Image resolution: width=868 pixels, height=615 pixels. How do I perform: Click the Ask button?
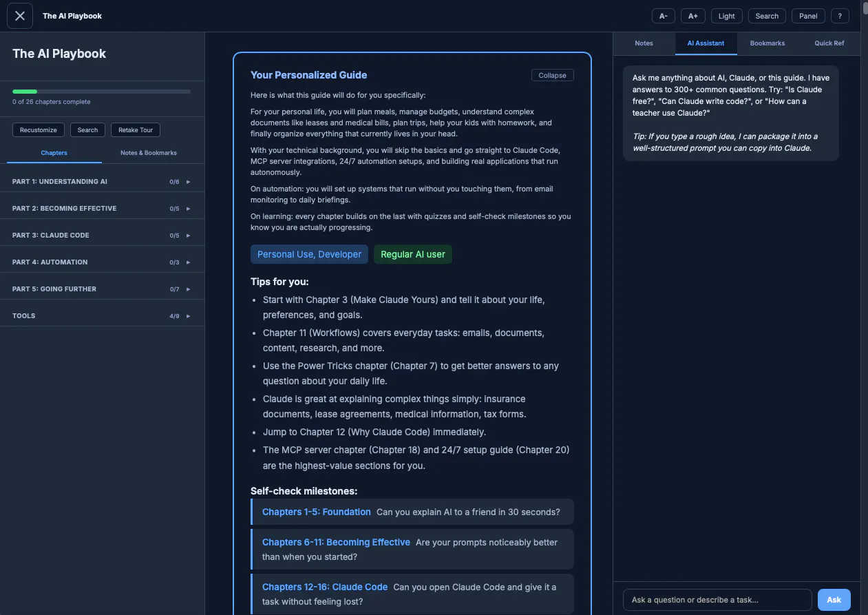(x=834, y=600)
